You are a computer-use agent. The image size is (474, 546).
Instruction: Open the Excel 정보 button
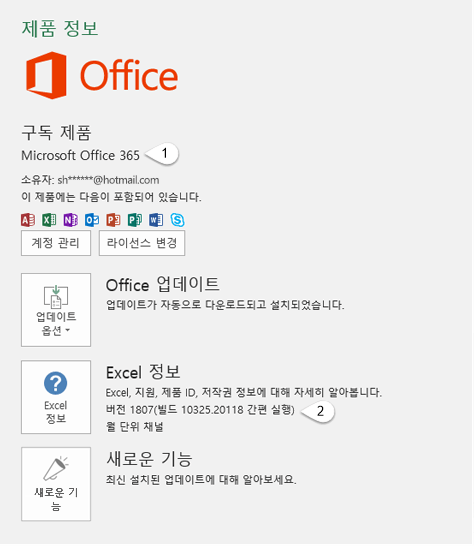(56, 397)
